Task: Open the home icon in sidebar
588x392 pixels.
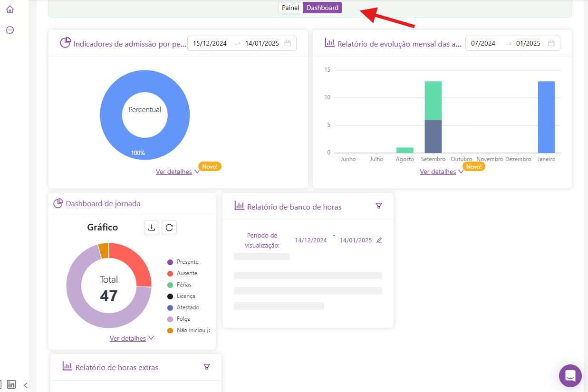Action: 10,9
